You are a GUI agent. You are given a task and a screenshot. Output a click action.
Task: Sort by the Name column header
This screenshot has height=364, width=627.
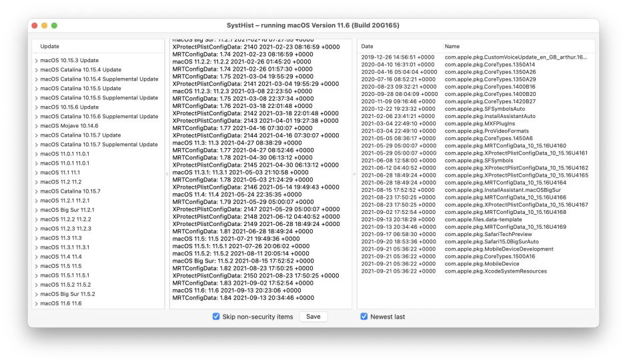click(x=452, y=47)
